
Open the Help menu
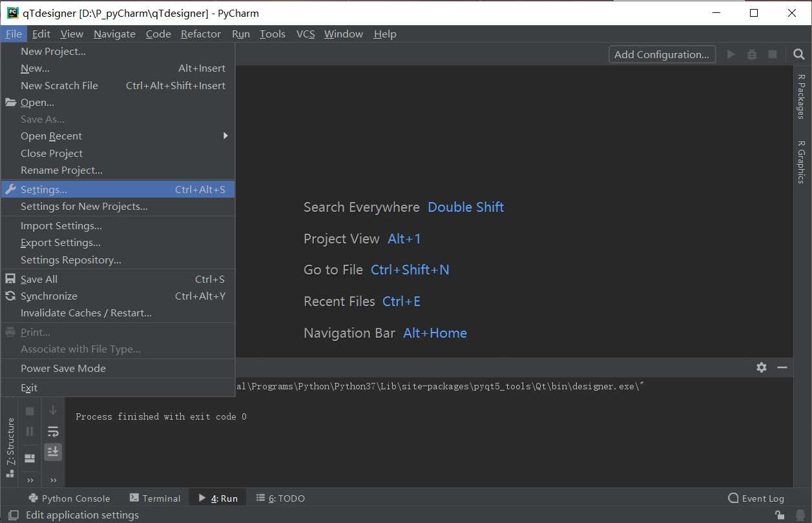coord(385,34)
